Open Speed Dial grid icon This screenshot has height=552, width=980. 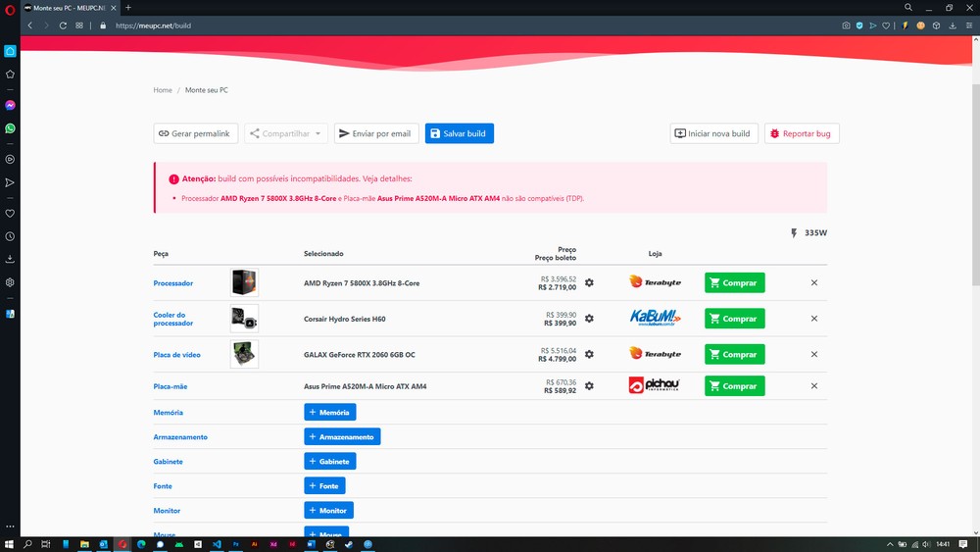pyautogui.click(x=79, y=25)
